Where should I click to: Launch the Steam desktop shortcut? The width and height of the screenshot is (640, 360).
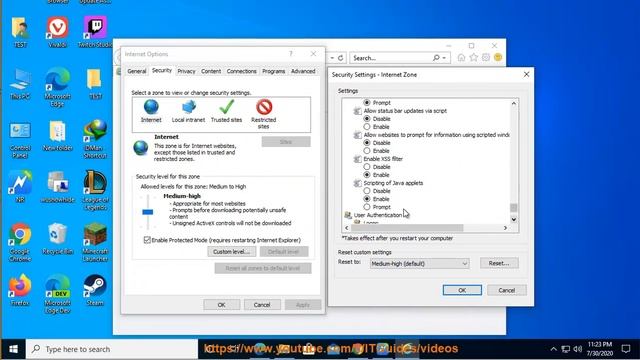95,290
